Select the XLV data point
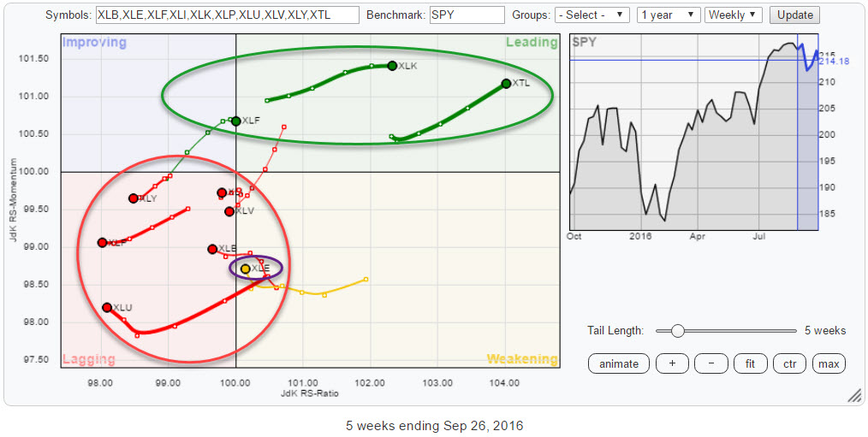The image size is (868, 437). point(229,211)
